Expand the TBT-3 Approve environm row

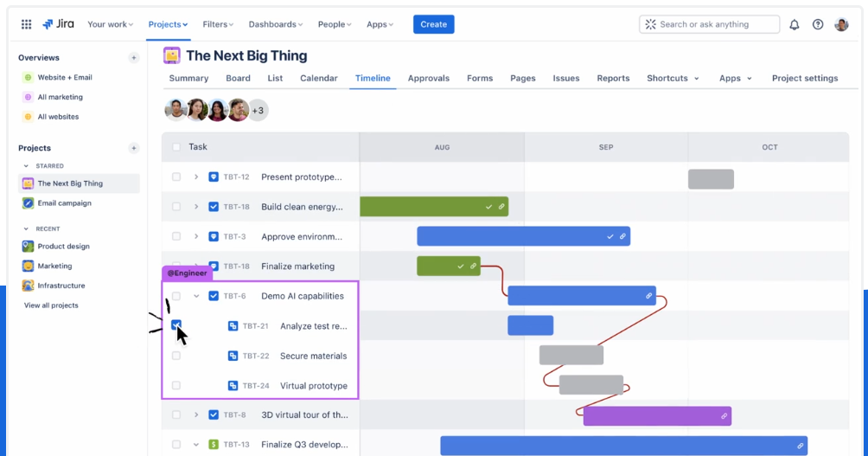pos(196,236)
